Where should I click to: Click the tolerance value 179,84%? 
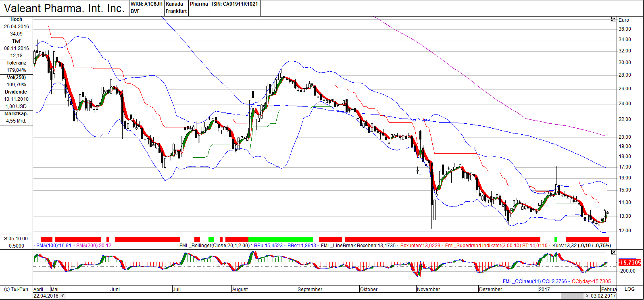[x=17, y=70]
